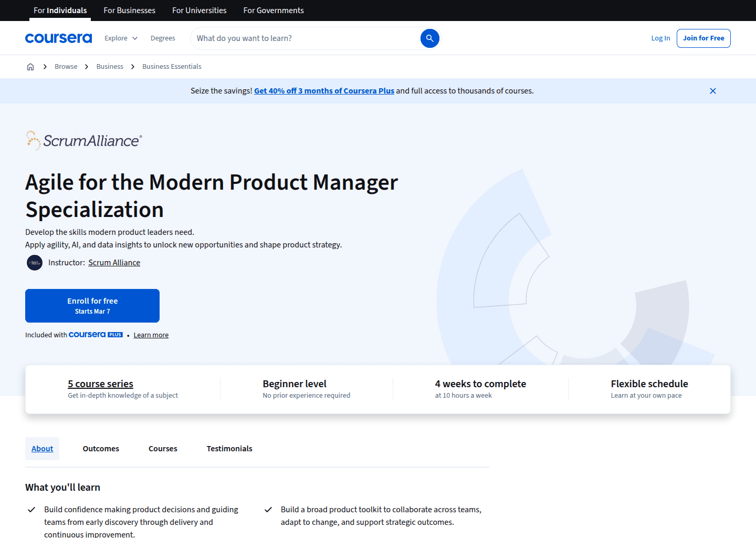Image resolution: width=756 pixels, height=538 pixels.
Task: Click the Enroll for free button
Action: [x=92, y=306]
